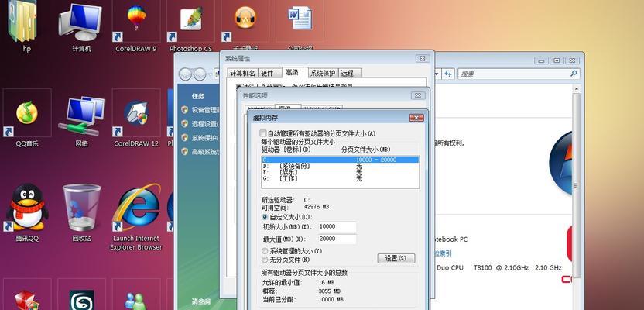Open the Windows Messenger people icon at bottom

136,300
